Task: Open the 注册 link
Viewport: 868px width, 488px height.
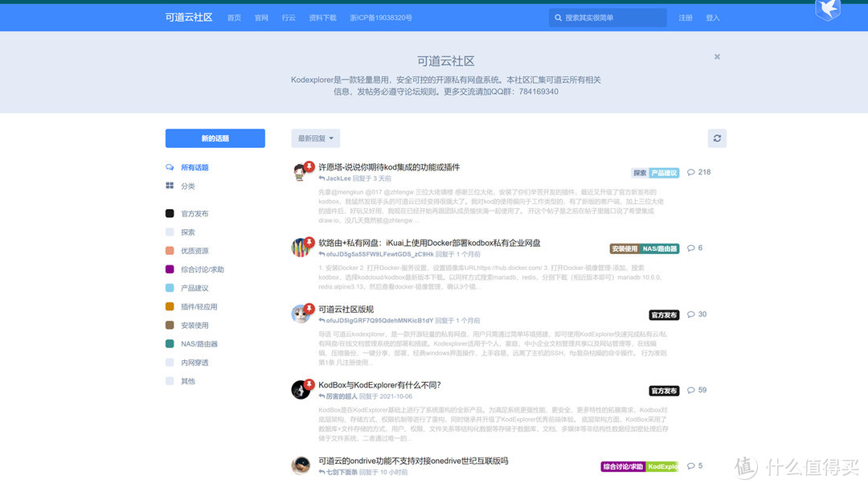Action: coord(686,17)
